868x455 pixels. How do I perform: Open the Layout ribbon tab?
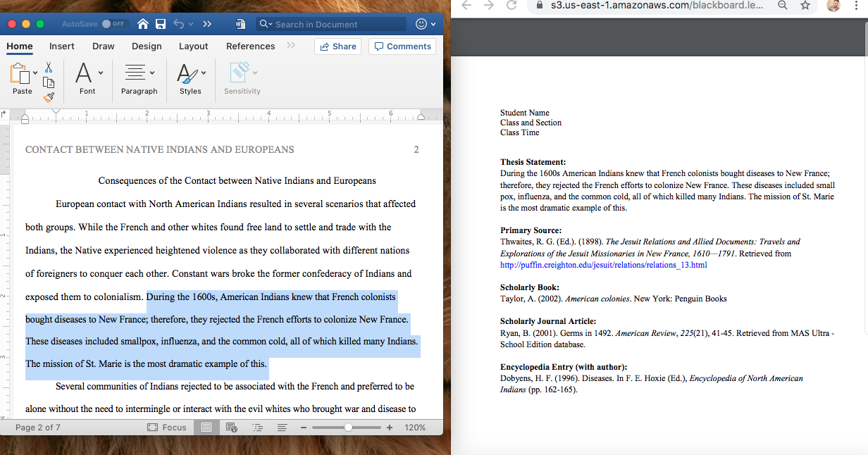pyautogui.click(x=194, y=46)
